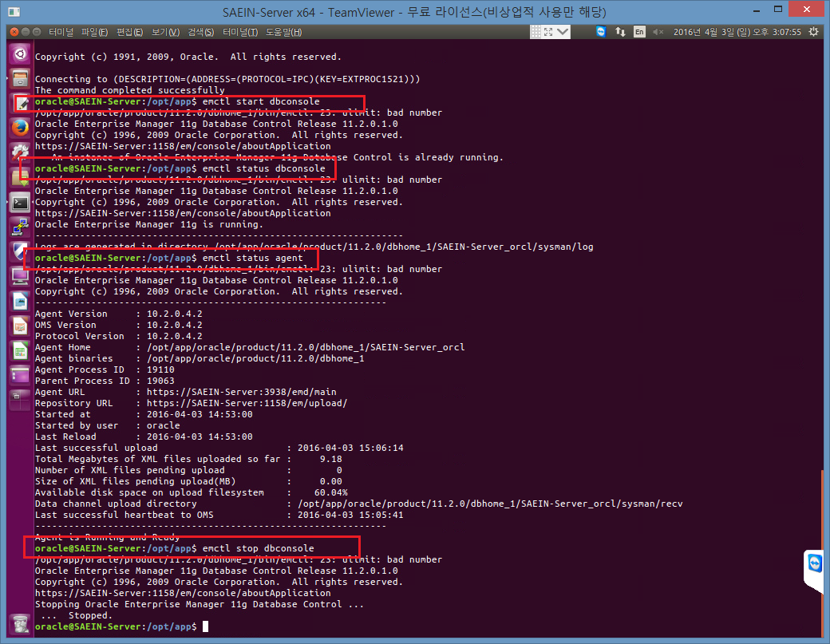Launch LibreOffice Calc from the dock

pos(20,350)
